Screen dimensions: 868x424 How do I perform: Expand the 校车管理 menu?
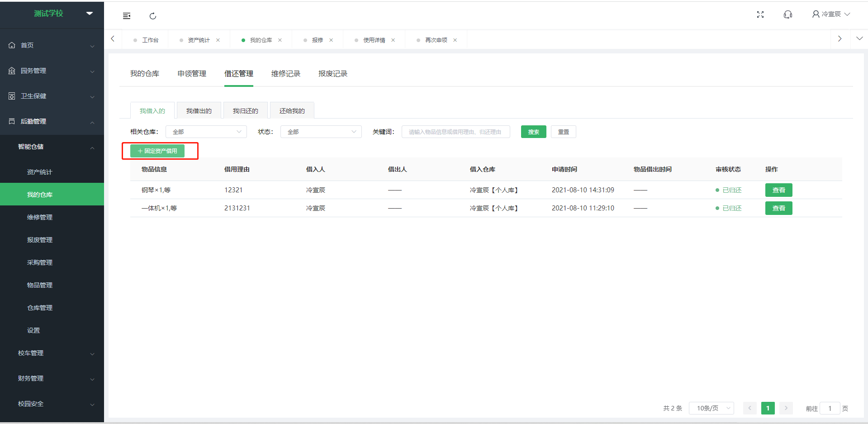point(52,353)
